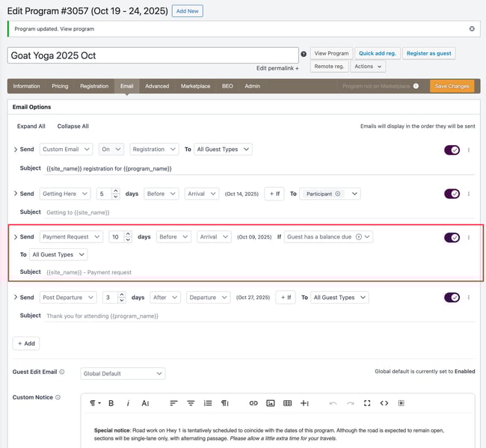Open the three-dot menu for Payment Request email
Image resolution: width=486 pixels, height=448 pixels.
(469, 237)
